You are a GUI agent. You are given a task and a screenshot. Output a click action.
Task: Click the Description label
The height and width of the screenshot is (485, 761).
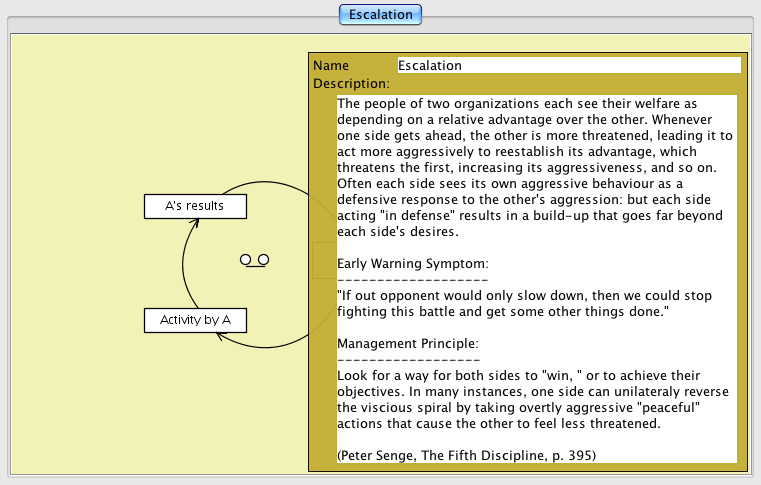point(351,84)
